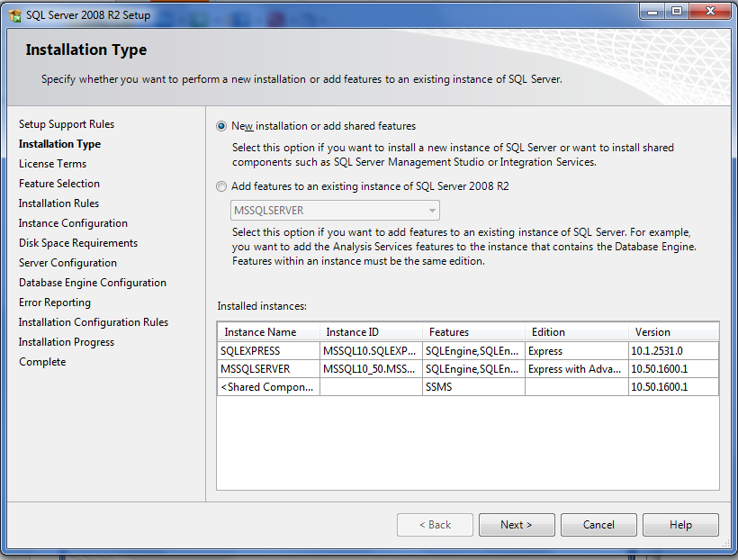Click the MSSQLSERVER row 10.50.1600.1 version cell

(x=673, y=369)
